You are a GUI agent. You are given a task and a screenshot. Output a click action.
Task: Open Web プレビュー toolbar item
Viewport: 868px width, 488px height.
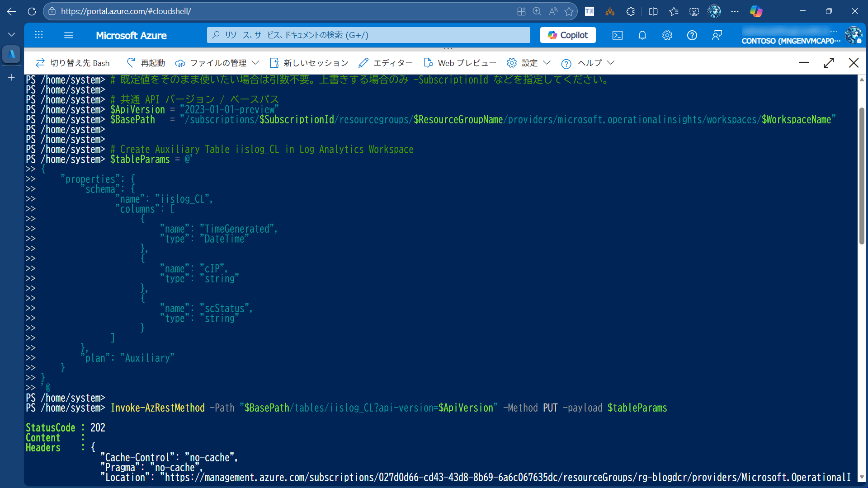pos(460,63)
